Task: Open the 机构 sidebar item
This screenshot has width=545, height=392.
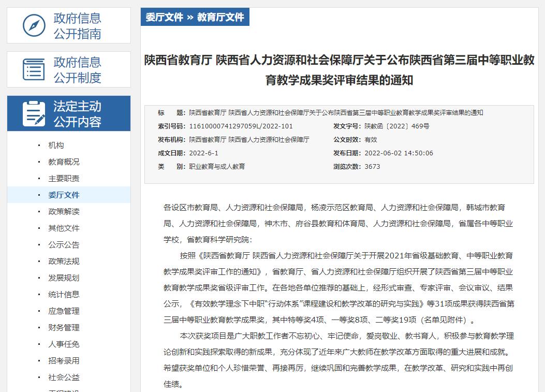Action: [x=56, y=146]
